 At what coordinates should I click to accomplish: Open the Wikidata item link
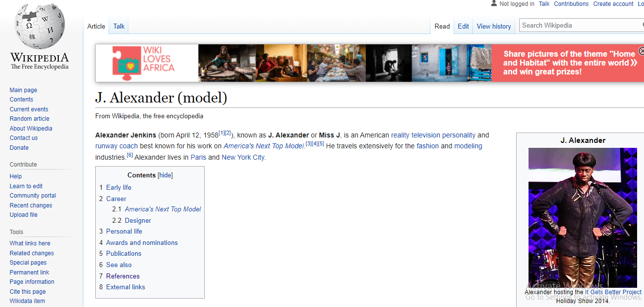click(27, 301)
